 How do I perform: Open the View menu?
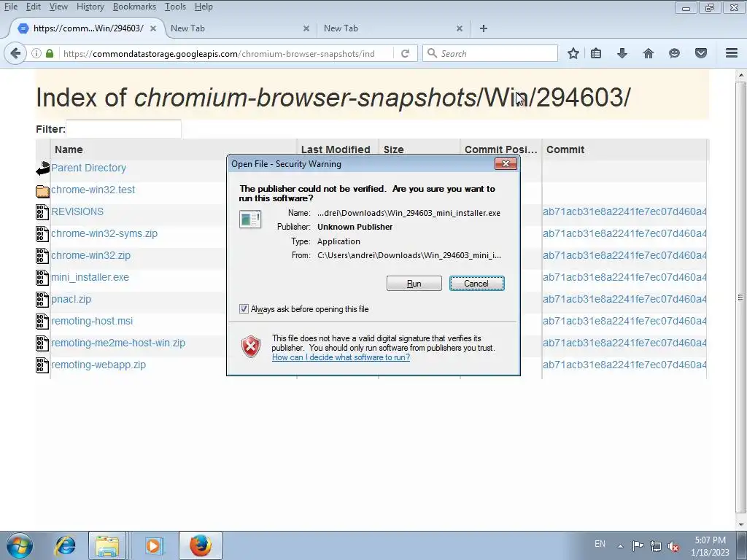(58, 7)
